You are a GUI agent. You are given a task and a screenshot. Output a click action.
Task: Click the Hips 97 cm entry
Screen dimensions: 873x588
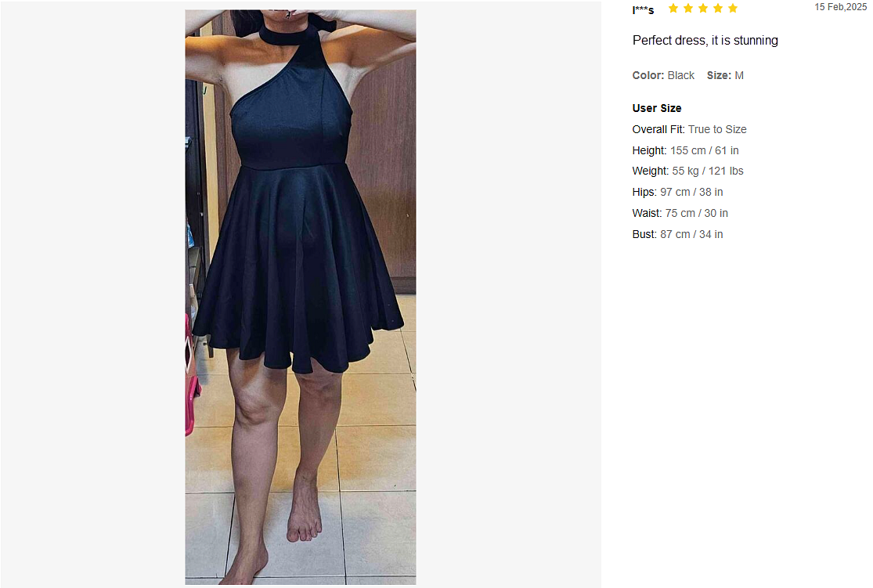pos(677,192)
